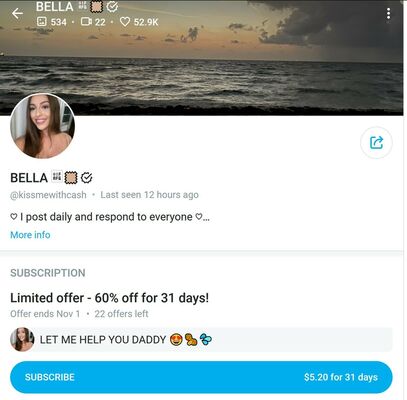The width and height of the screenshot is (407, 400).
Task: Click the $5.20 for 31 days price label
Action: coord(341,377)
